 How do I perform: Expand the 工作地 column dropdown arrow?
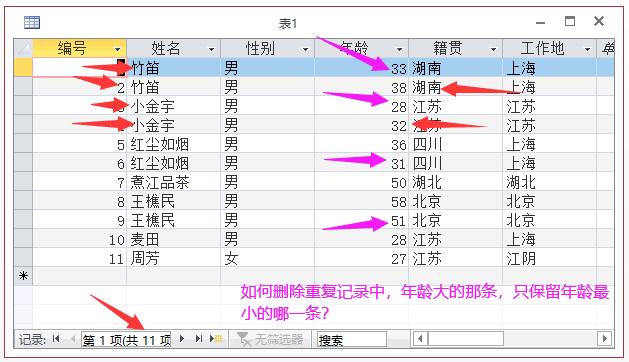click(587, 49)
